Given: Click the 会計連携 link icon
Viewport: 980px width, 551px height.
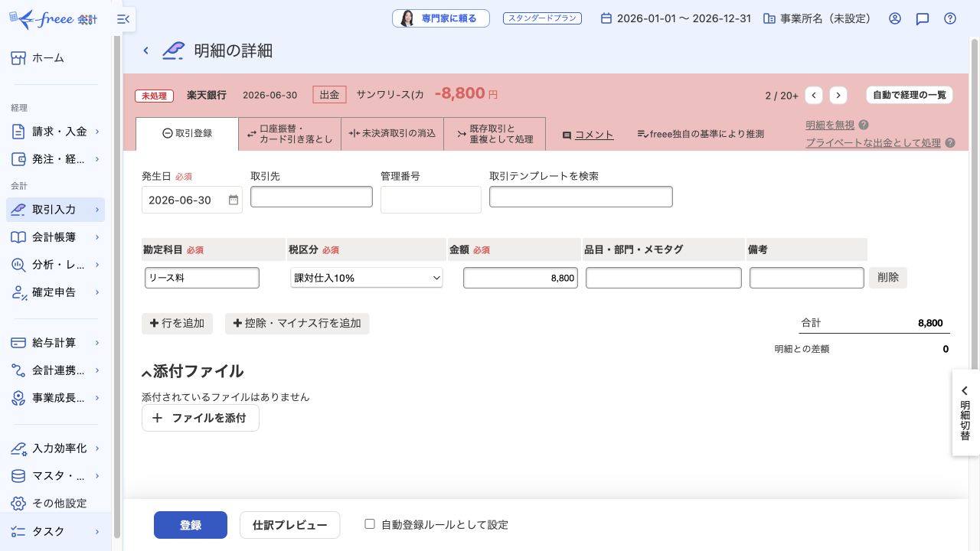Looking at the screenshot, I should (x=18, y=370).
